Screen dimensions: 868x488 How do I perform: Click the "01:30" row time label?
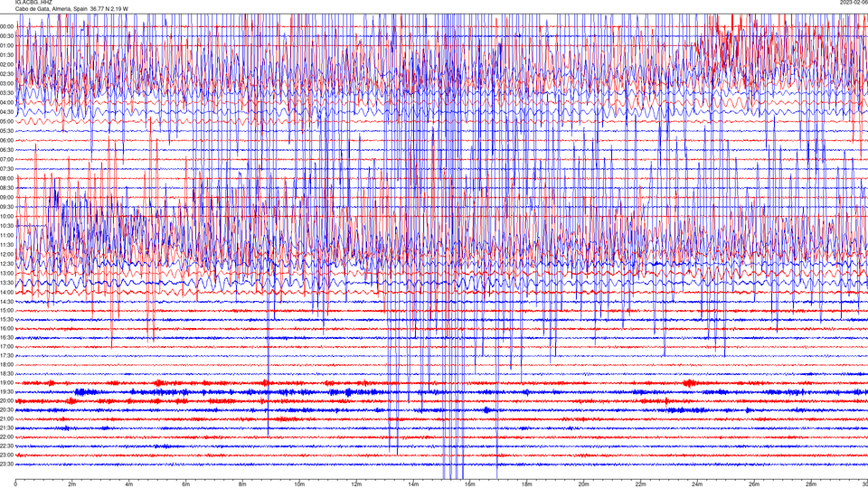[x=6, y=55]
